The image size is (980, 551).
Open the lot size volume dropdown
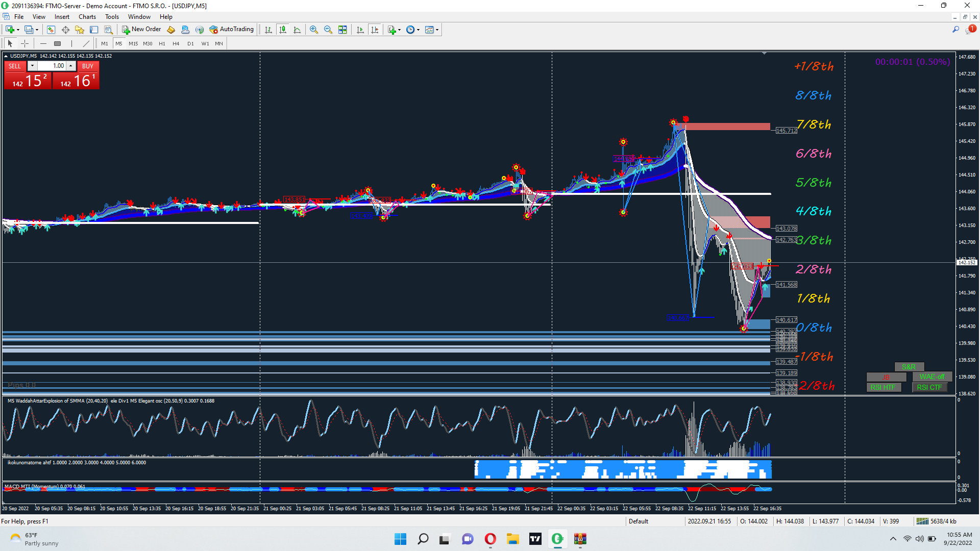pos(32,66)
